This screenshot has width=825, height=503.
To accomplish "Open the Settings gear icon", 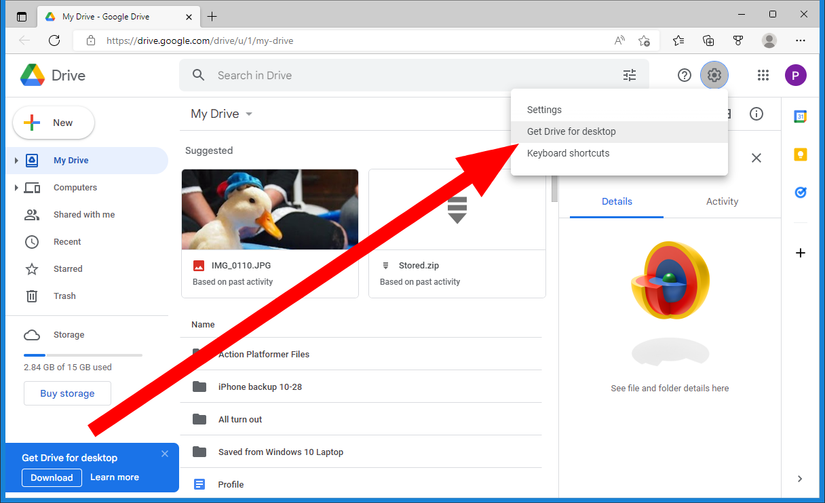I will pyautogui.click(x=714, y=75).
